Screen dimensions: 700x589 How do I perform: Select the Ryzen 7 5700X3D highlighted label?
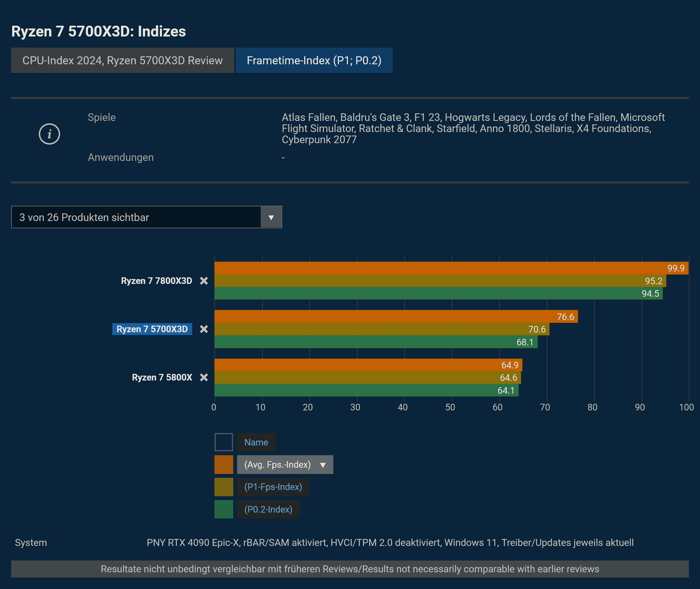(152, 329)
